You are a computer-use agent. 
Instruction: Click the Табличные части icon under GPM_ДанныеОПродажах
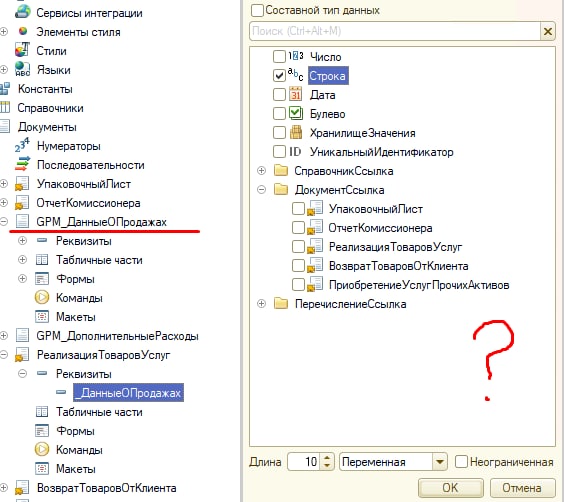(x=42, y=260)
